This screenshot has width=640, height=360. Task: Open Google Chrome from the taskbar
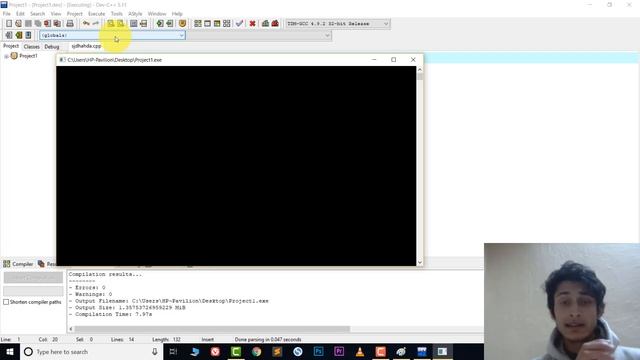[256, 351]
